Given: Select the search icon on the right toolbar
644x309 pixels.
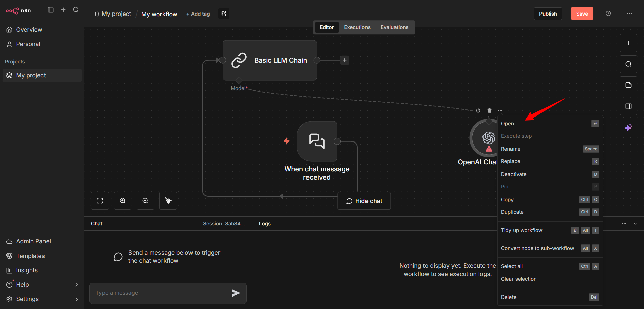Looking at the screenshot, I should tap(628, 64).
